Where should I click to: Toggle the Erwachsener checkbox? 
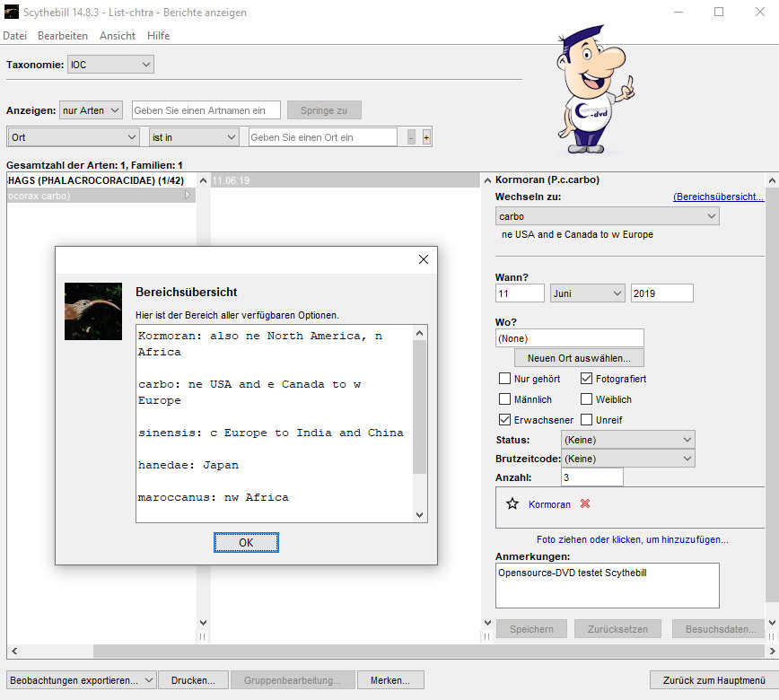(504, 420)
